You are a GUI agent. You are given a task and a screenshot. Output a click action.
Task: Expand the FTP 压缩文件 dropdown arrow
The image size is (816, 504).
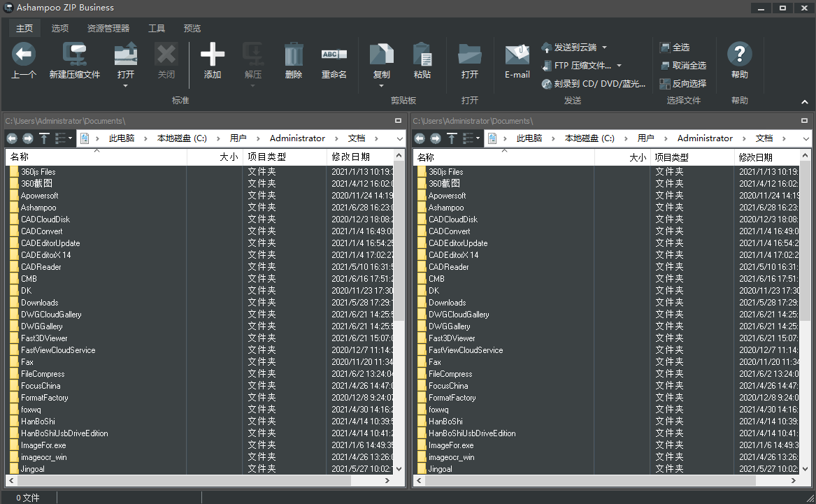[619, 66]
